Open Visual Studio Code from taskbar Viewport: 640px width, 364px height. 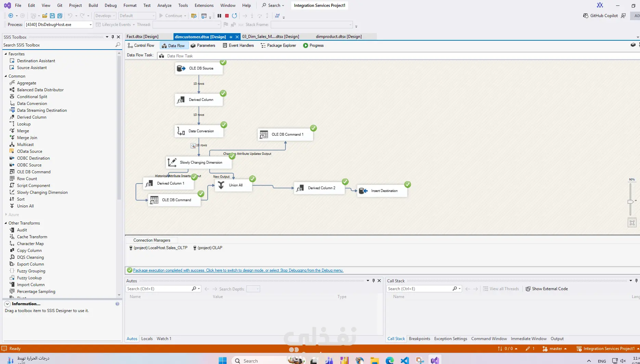(x=405, y=361)
